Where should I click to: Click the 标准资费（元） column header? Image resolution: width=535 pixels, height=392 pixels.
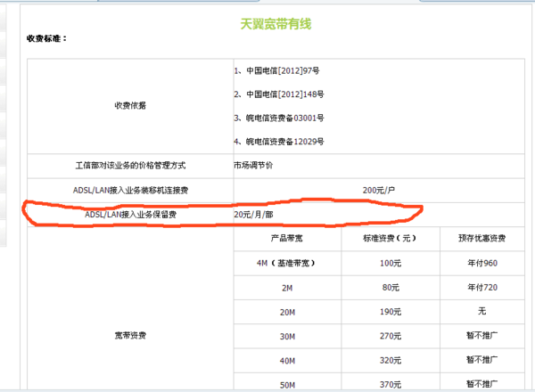tap(390, 238)
